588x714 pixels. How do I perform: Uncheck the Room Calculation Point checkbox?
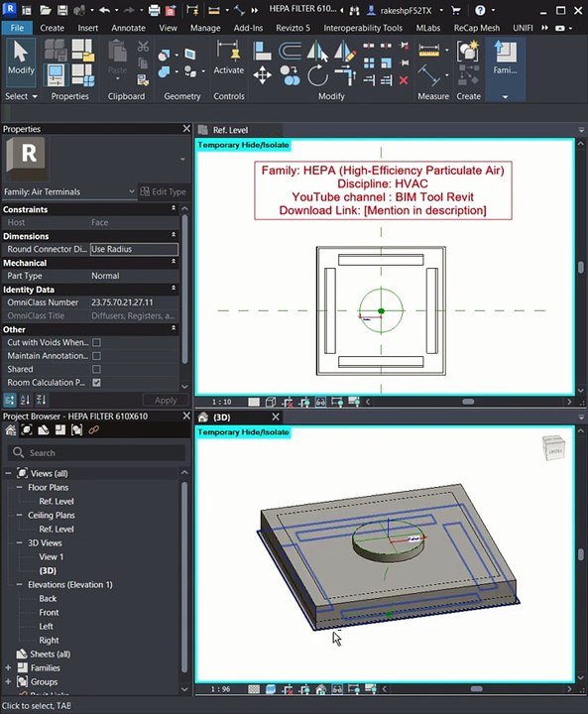point(96,383)
